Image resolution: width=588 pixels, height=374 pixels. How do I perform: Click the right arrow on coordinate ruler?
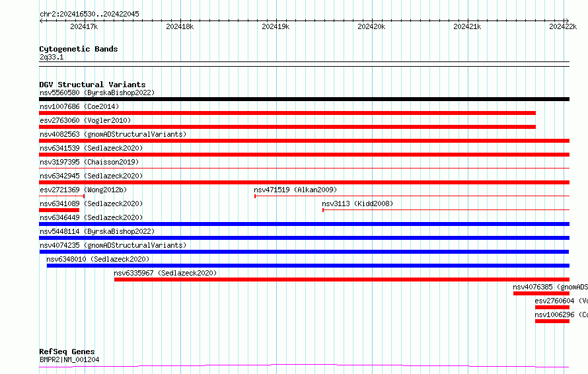click(x=567, y=20)
